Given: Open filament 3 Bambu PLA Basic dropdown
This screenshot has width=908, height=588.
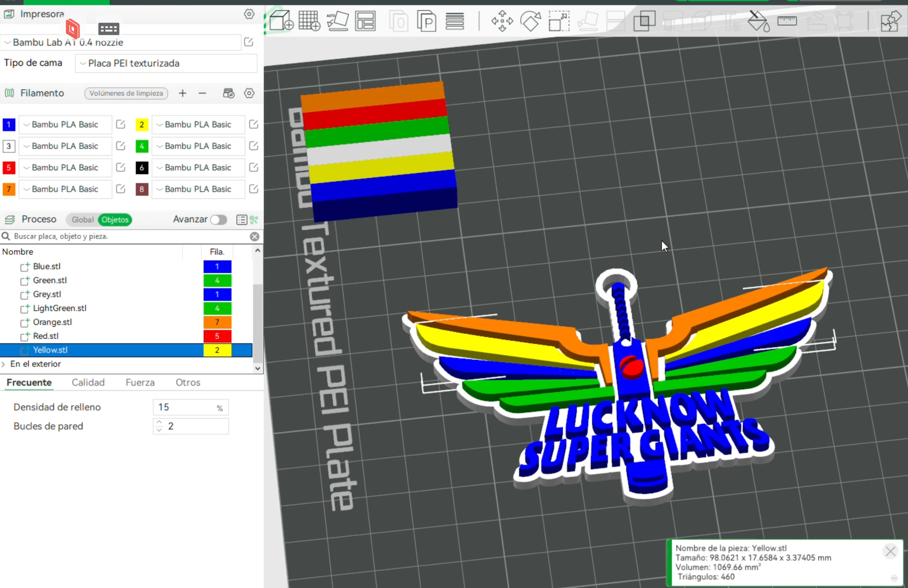Looking at the screenshot, I should [x=66, y=146].
